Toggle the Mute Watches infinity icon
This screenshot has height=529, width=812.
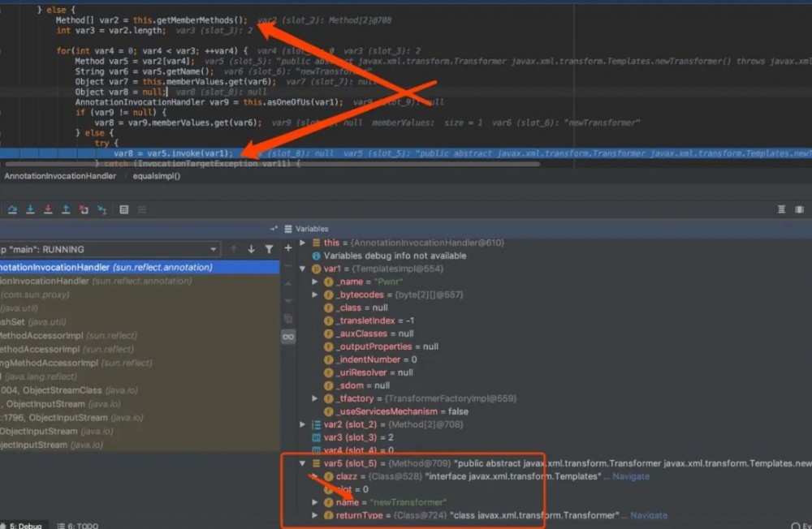click(x=288, y=335)
